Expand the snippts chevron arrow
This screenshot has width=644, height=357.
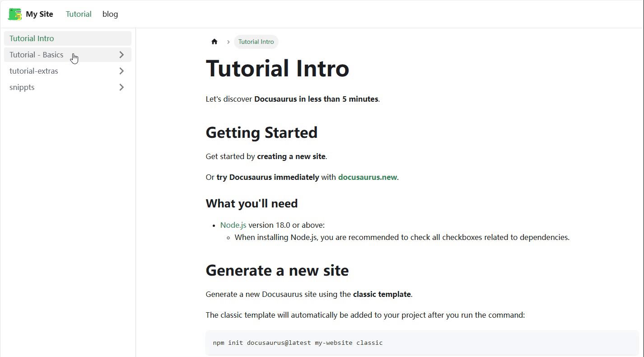point(121,87)
